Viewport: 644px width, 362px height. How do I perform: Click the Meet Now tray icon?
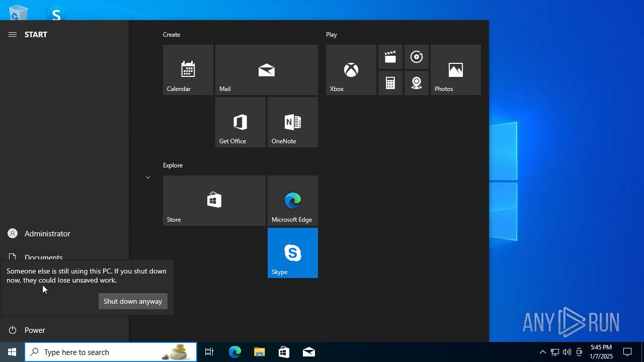point(579,352)
